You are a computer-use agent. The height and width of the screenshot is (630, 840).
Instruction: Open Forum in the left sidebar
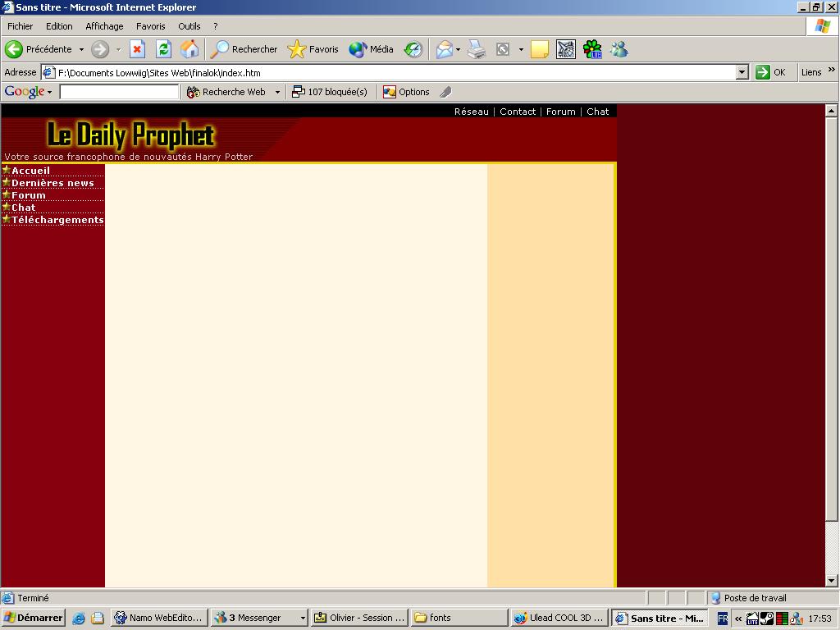tap(29, 195)
